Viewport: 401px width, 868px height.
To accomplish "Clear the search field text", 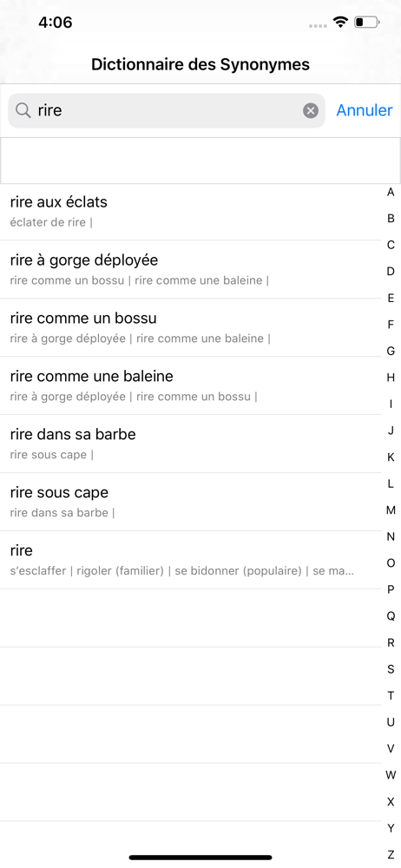I will pos(311,111).
